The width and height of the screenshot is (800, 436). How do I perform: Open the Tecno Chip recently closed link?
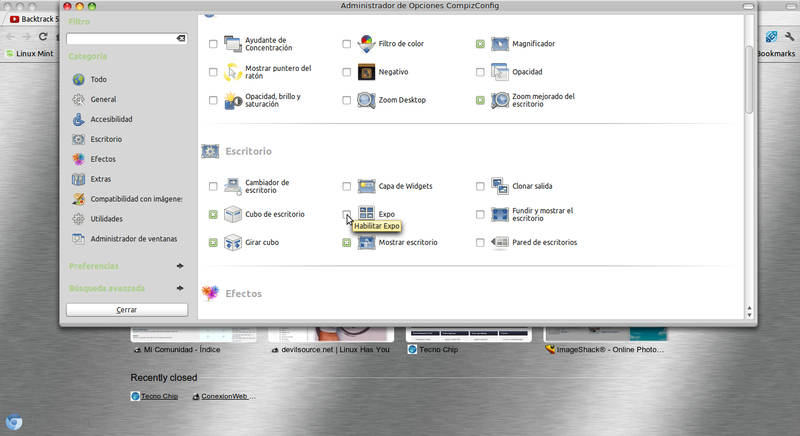click(x=158, y=396)
